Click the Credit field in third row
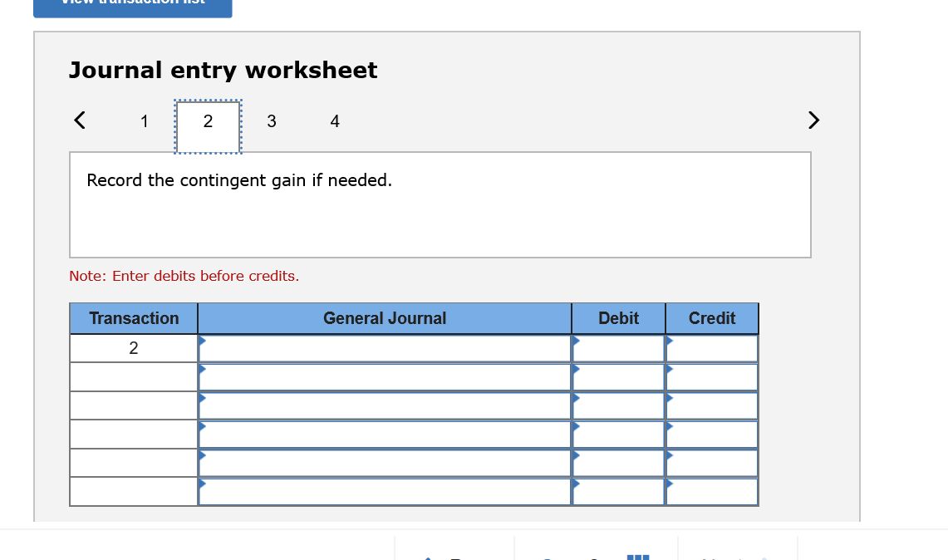 [712, 405]
